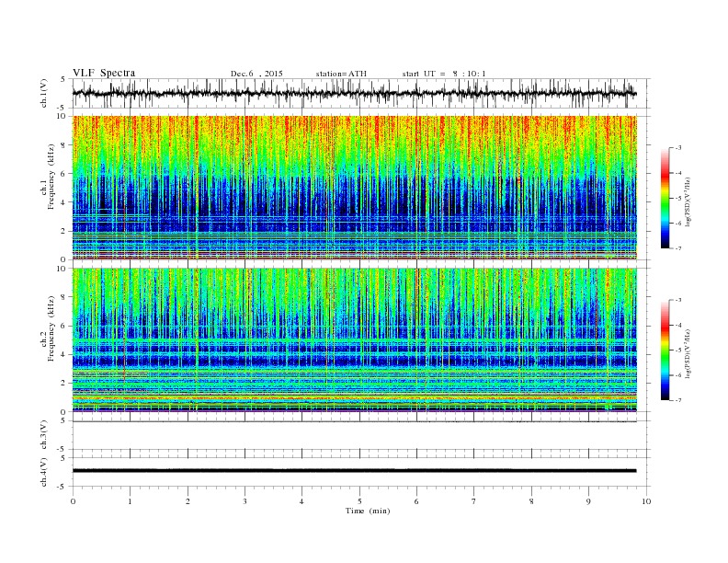This screenshot has height=563, width=728.
Task: Click tick label "9" on the Time axis
Action: click(588, 501)
